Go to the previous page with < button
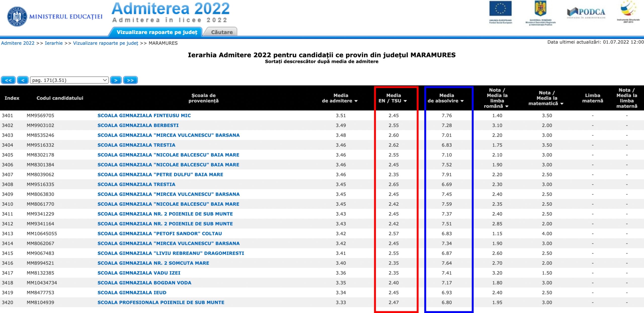Viewport: 644px width, 313px height. point(23,80)
